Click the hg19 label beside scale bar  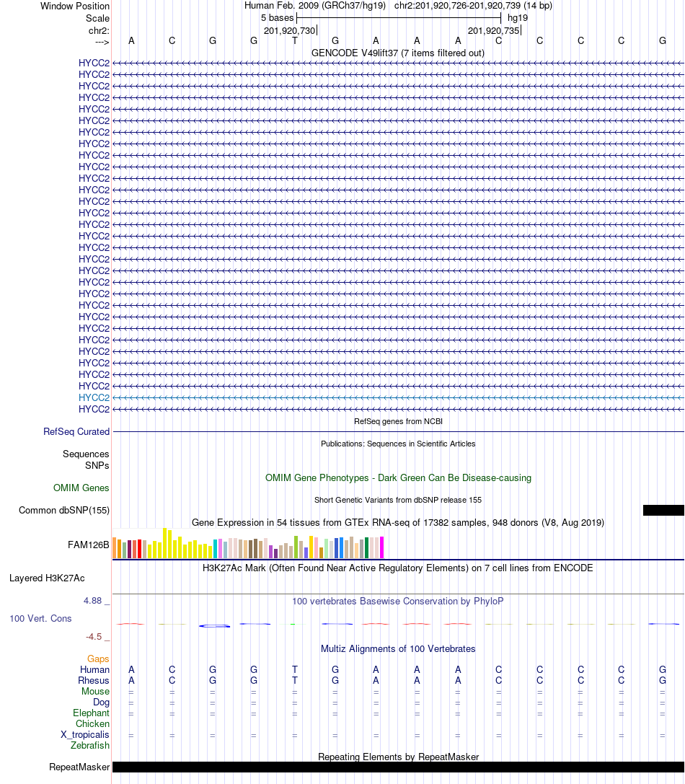coord(518,18)
